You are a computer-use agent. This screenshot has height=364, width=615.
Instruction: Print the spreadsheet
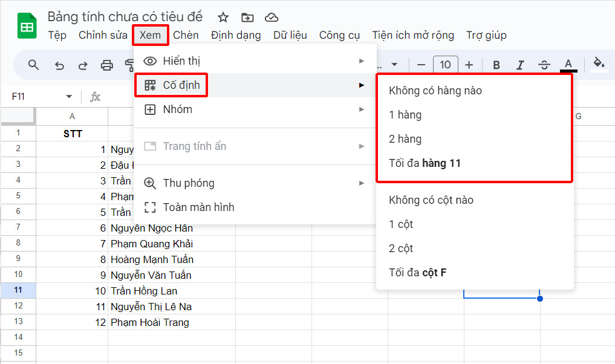(107, 65)
